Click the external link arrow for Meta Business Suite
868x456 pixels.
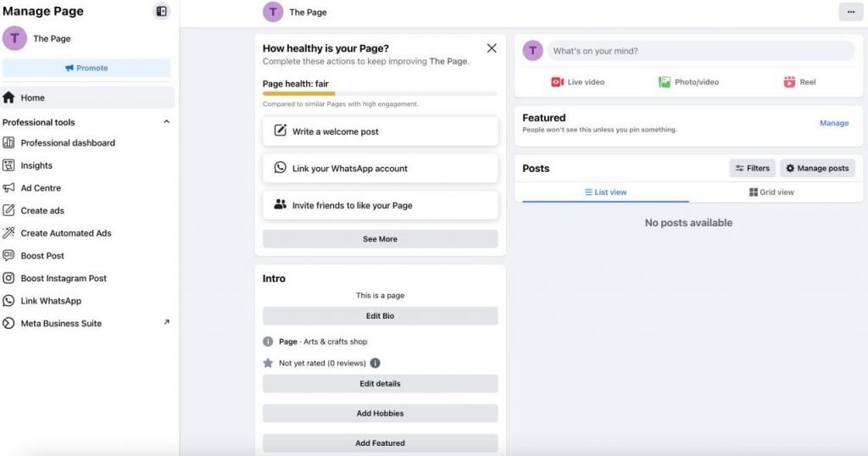(167, 322)
